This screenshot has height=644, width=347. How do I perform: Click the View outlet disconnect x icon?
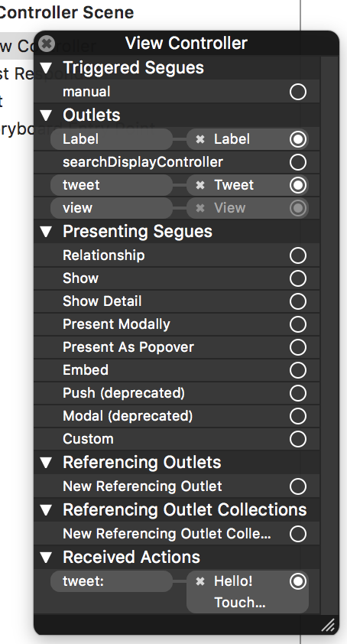click(200, 208)
